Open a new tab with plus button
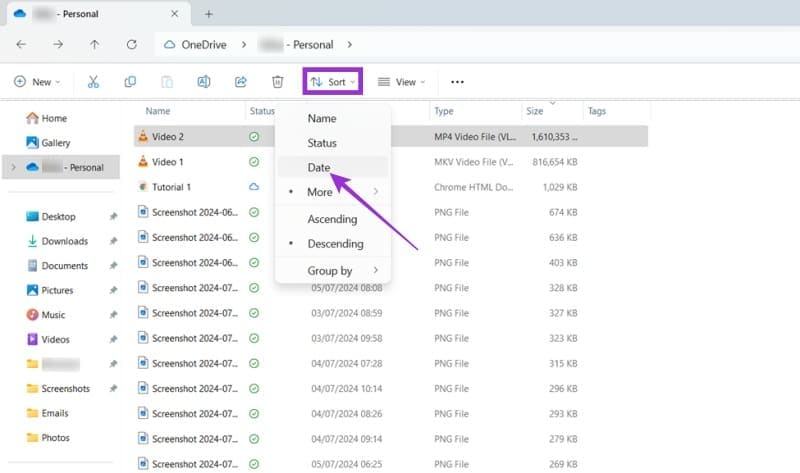 click(209, 14)
